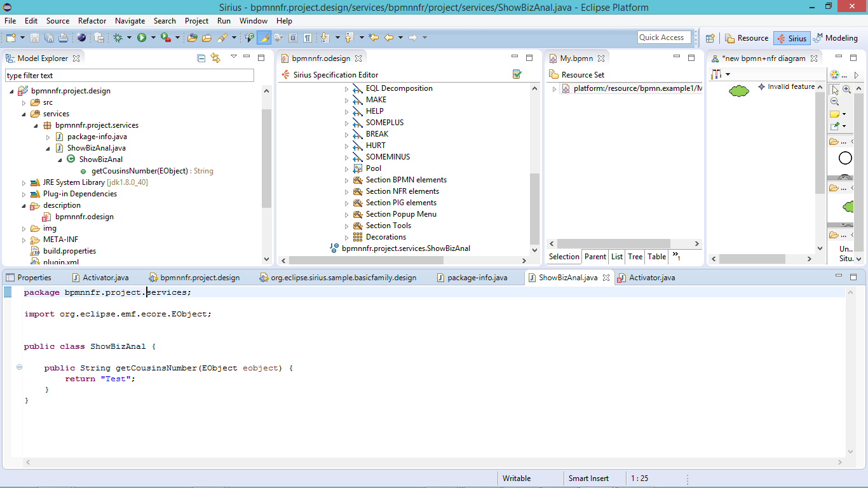Run the program with the green Run icon
Viewport: 868px width, 488px height.
(x=142, y=38)
